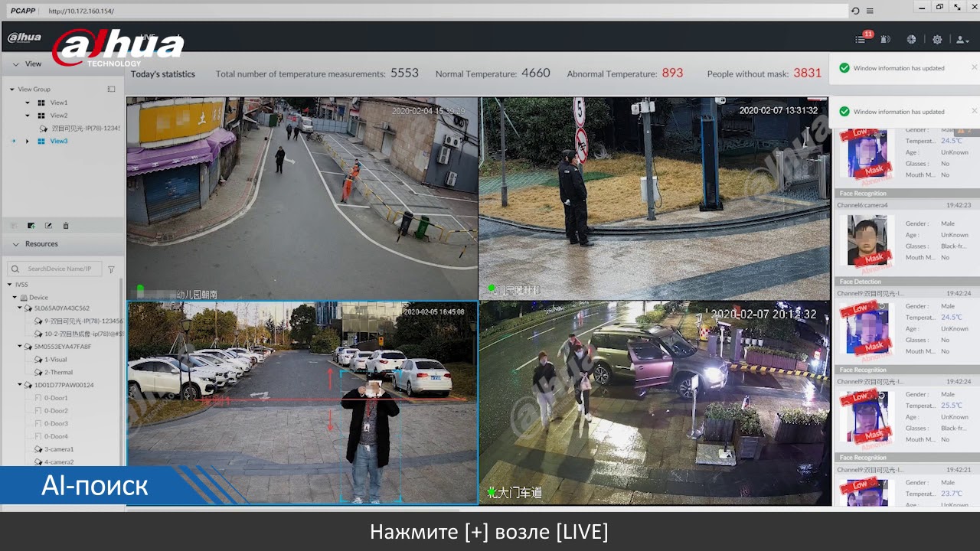Collapse the View1 node arrow
Image resolution: width=980 pixels, height=551 pixels.
coord(28,103)
